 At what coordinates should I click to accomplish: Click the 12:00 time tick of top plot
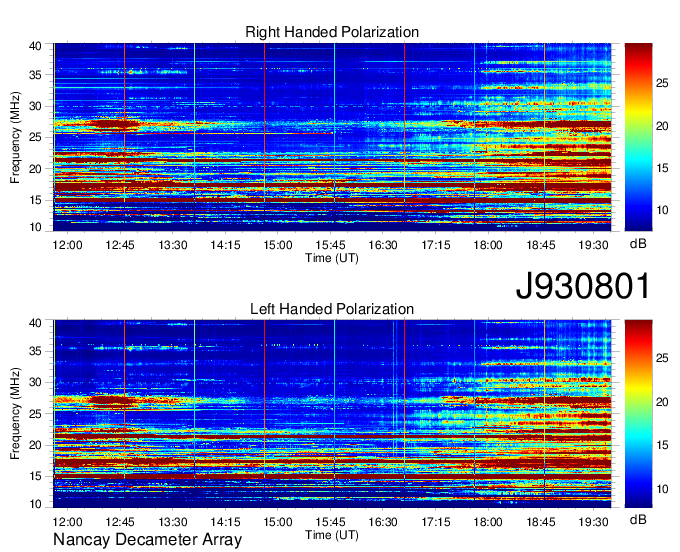67,245
